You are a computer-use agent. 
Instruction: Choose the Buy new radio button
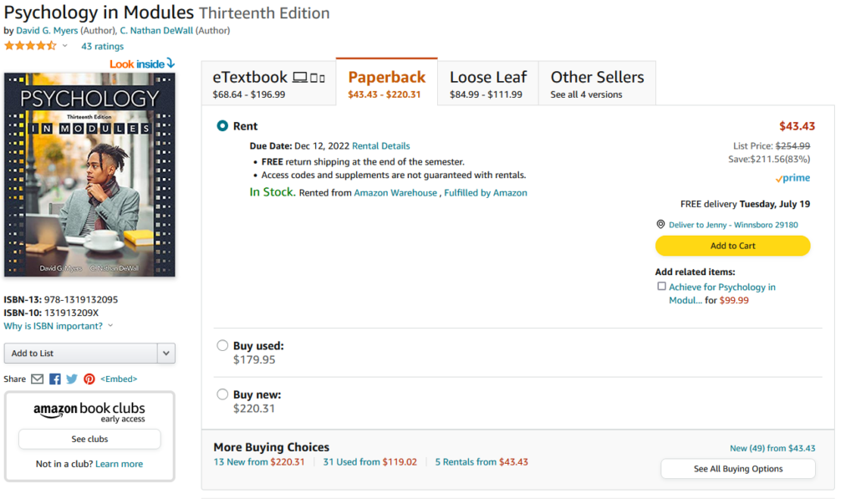[222, 395]
